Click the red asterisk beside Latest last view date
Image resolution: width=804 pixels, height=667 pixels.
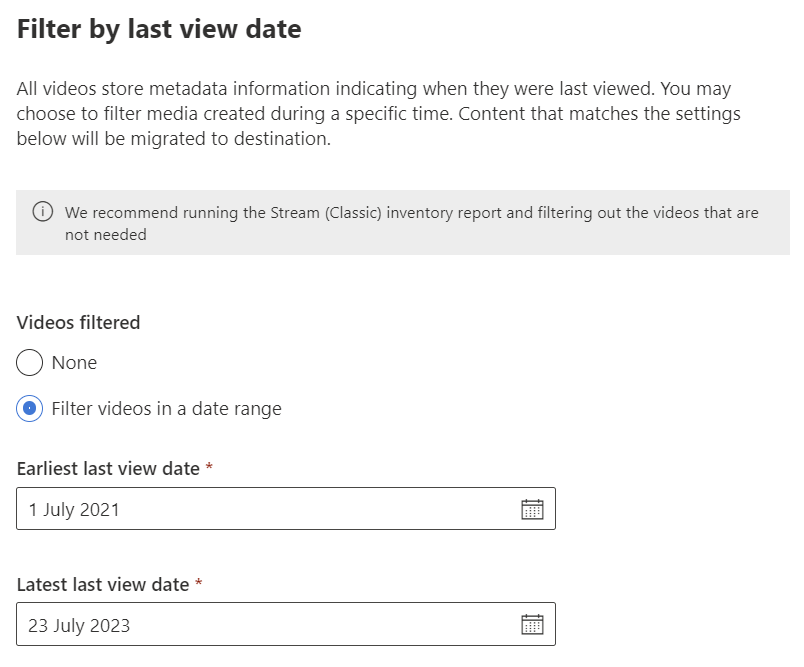(x=198, y=583)
